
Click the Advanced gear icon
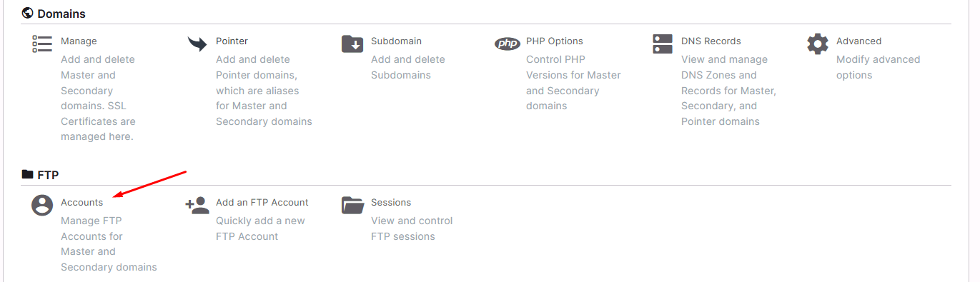pyautogui.click(x=818, y=44)
